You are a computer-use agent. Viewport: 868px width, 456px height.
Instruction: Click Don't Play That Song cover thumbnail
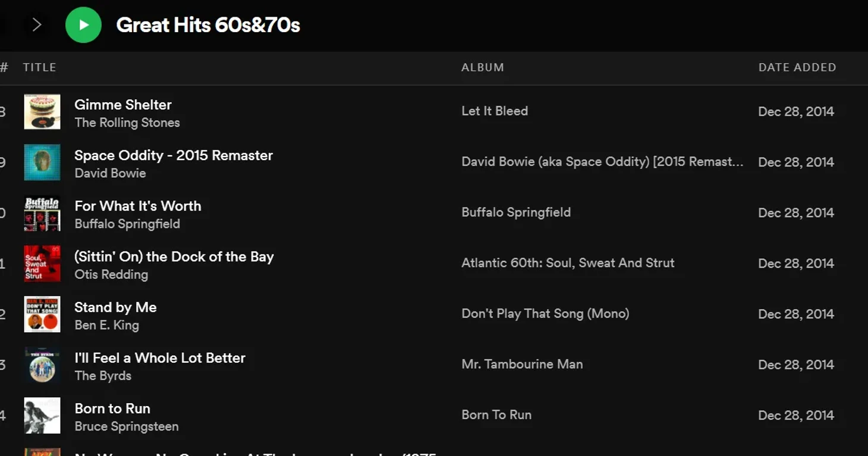(x=42, y=314)
